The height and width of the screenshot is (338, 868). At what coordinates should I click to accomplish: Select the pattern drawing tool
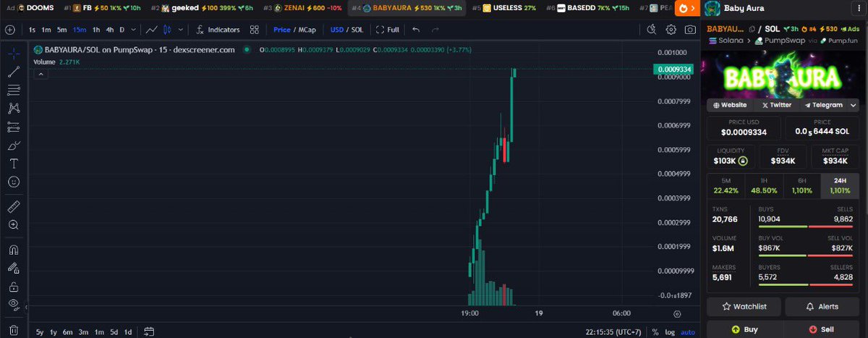[x=14, y=109]
